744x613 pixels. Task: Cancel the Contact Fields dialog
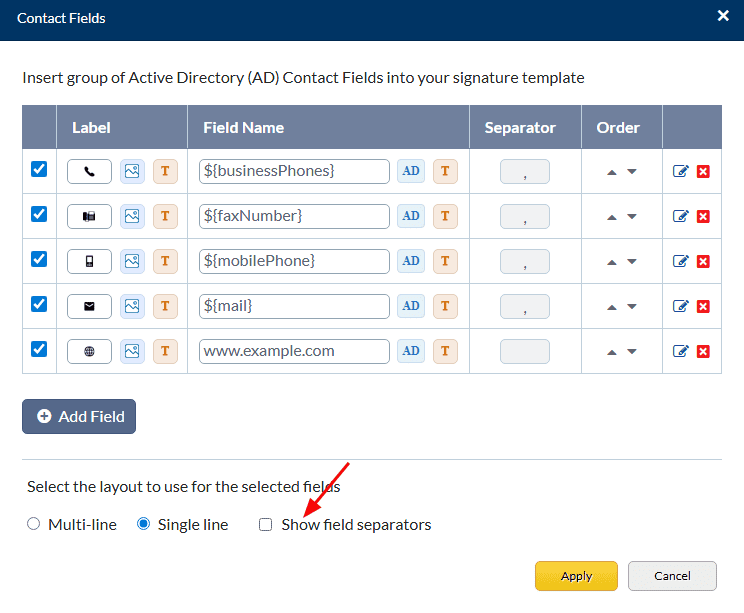[x=672, y=576]
